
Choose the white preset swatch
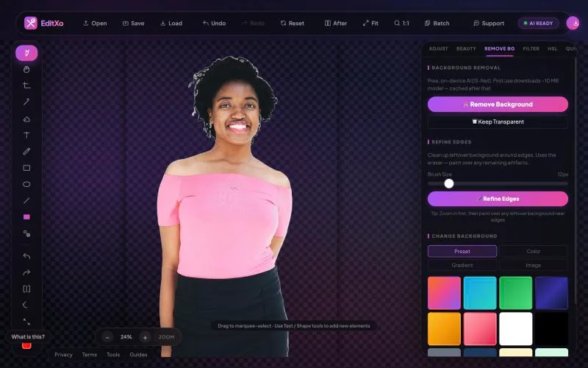point(516,328)
